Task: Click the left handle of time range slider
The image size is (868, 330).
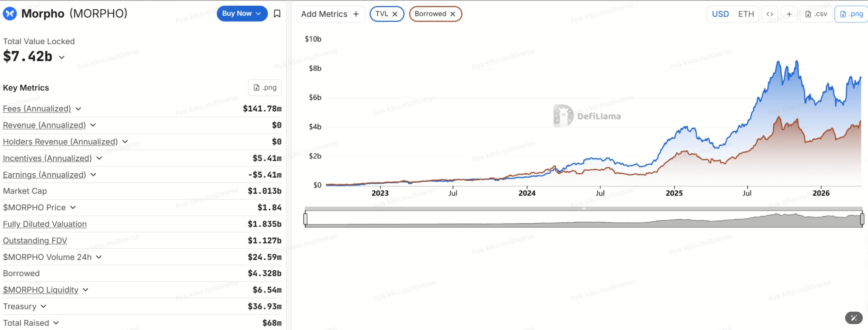Action: click(305, 219)
